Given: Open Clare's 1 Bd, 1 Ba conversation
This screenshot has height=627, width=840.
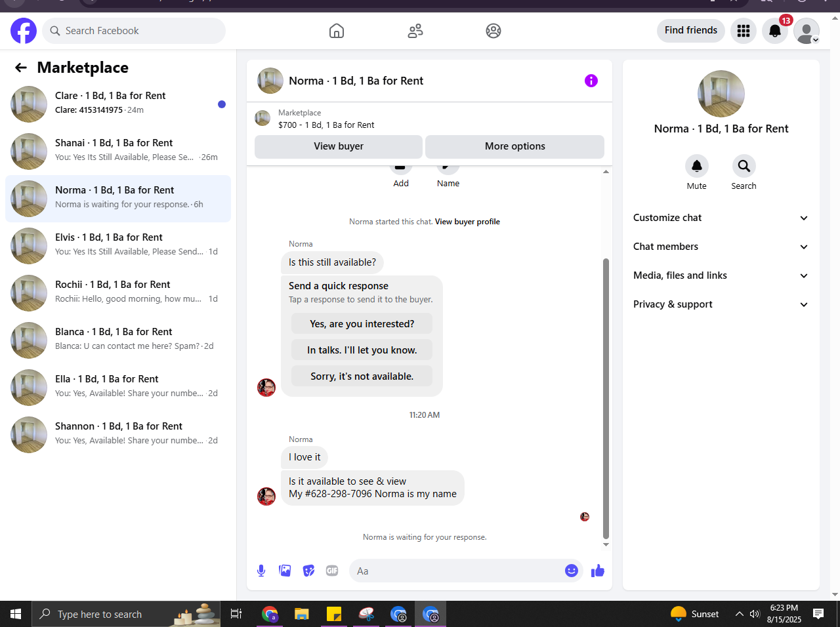Looking at the screenshot, I should pos(118,104).
